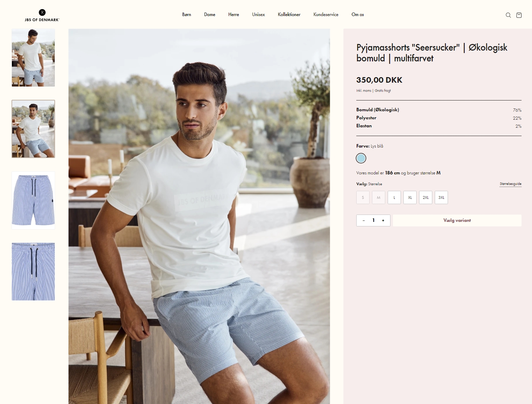Show close-up waistband drawstring thumbnail
This screenshot has height=404, width=532.
coord(33,271)
